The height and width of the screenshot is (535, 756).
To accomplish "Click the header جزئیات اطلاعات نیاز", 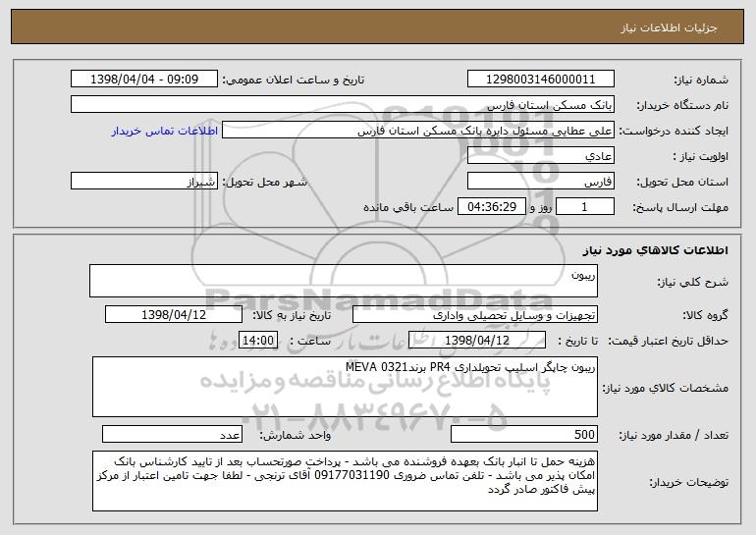I will click(669, 27).
